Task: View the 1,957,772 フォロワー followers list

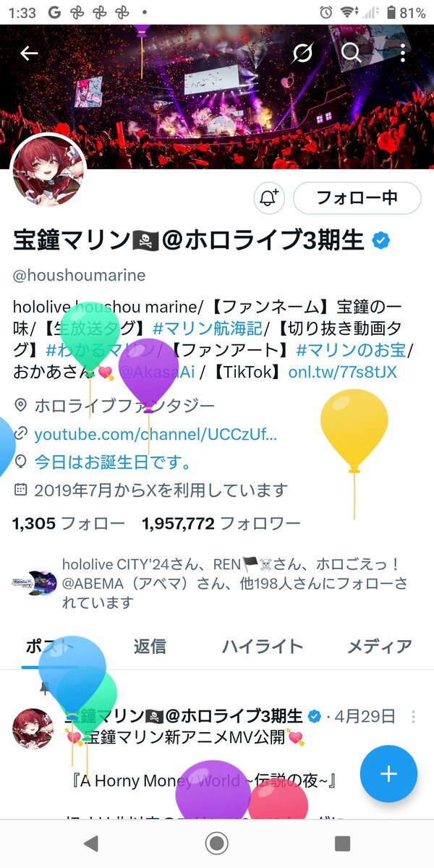Action: pyautogui.click(x=221, y=523)
